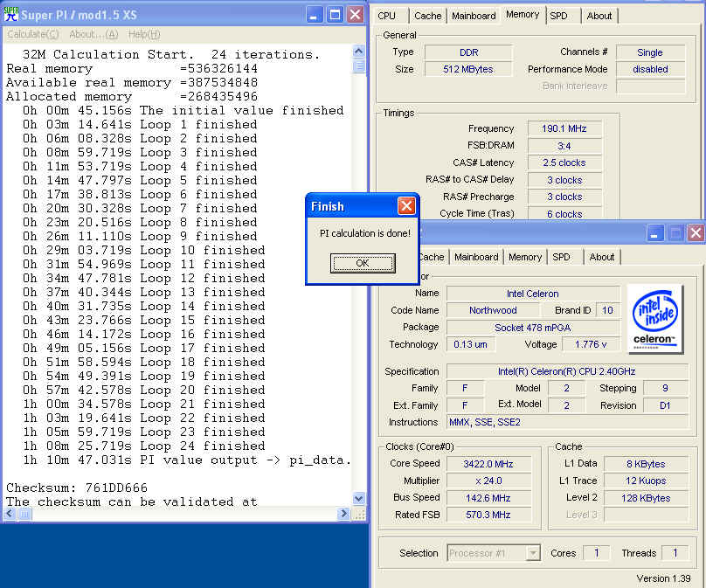
Task: Click the MMX, SSE, SSE2 Instructions field
Action: click(567, 422)
